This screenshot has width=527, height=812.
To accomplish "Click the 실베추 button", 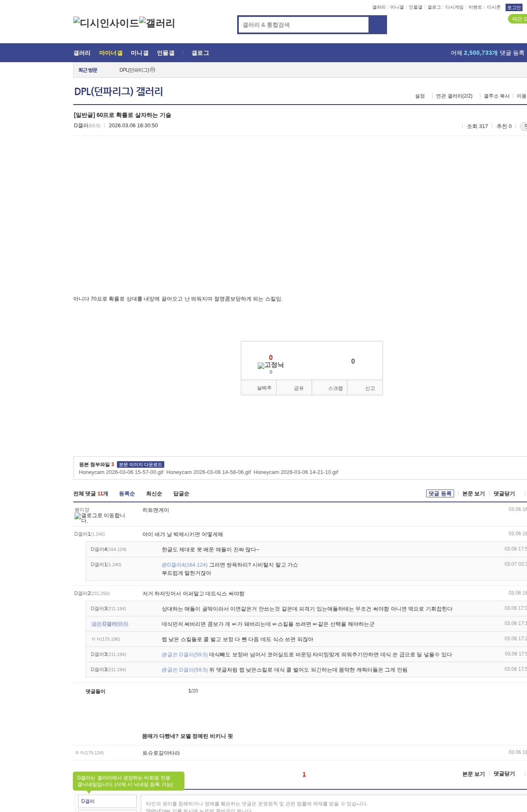I will coord(259,388).
